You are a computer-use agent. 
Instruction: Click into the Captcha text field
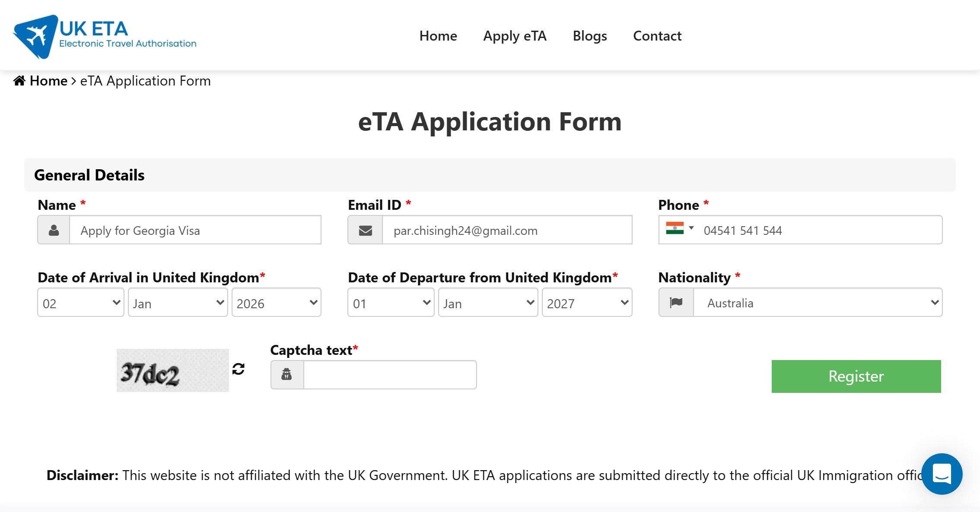[390, 375]
